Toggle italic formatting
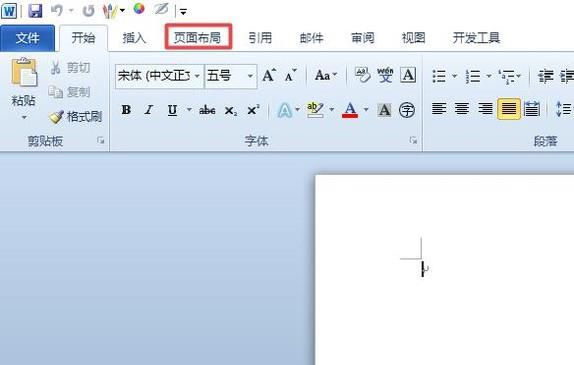The image size is (574, 365). (x=149, y=109)
